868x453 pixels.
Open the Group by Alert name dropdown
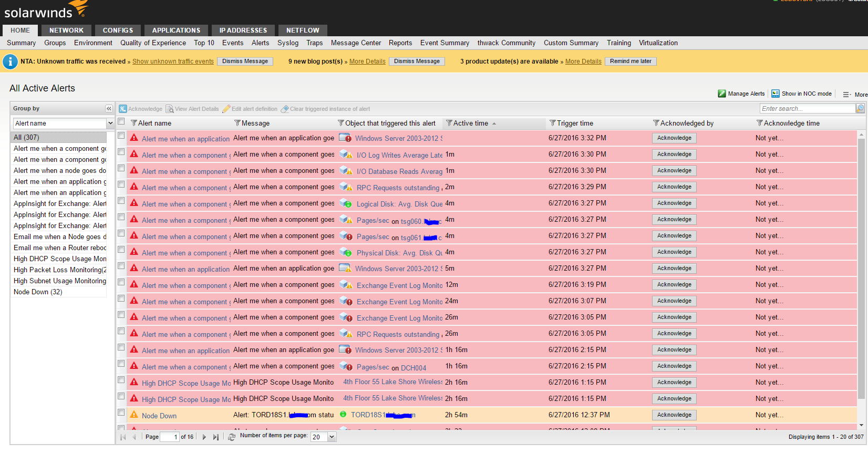(110, 123)
